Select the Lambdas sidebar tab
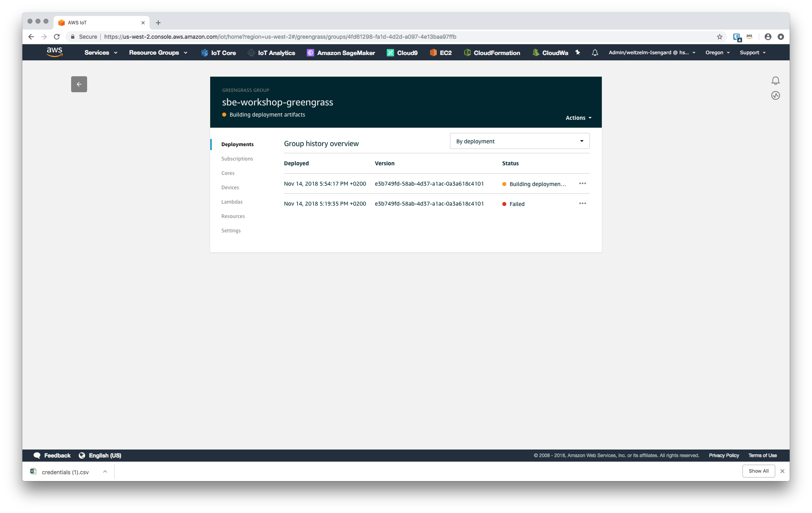 (232, 202)
